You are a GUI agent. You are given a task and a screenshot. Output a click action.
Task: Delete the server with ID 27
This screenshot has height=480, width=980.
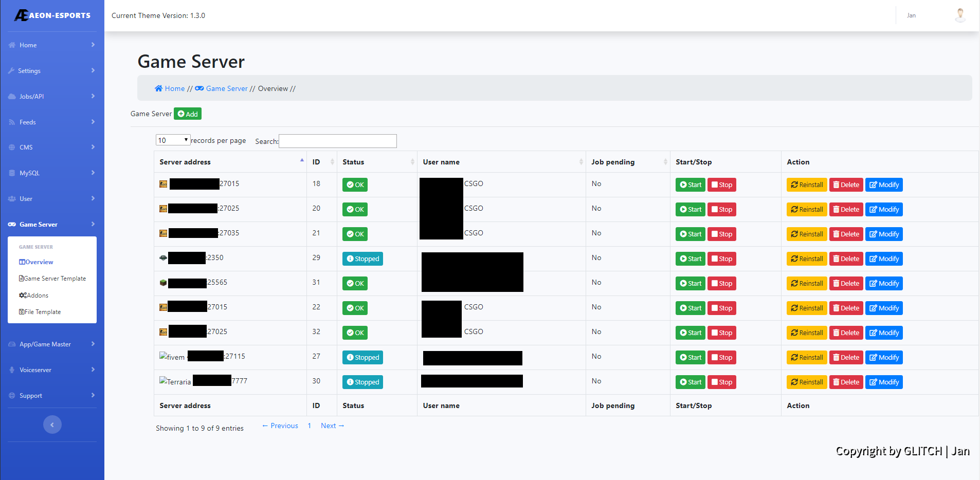(846, 358)
